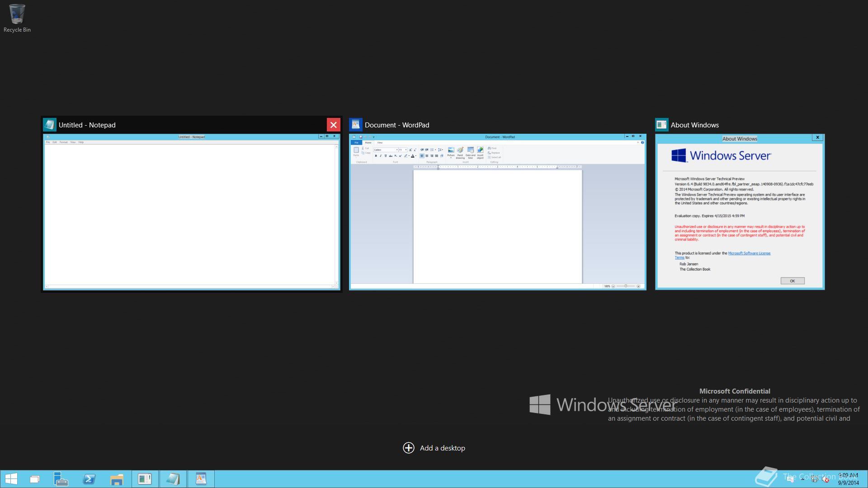
Task: Open File Explorer from the taskbar
Action: coord(117,479)
